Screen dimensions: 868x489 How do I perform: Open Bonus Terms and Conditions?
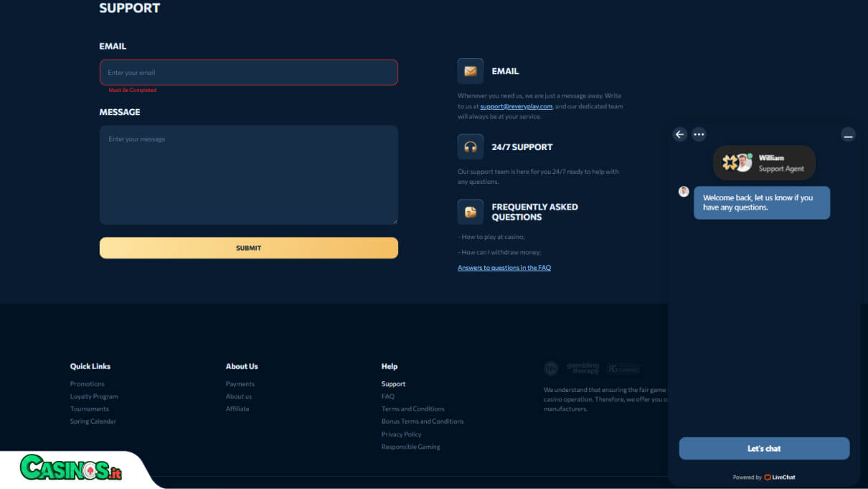(x=423, y=422)
